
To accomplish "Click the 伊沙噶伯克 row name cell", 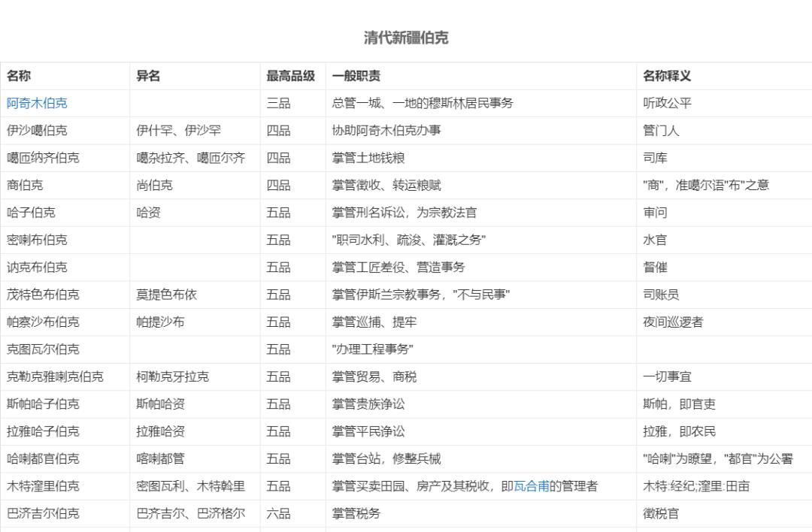I will 37,130.
